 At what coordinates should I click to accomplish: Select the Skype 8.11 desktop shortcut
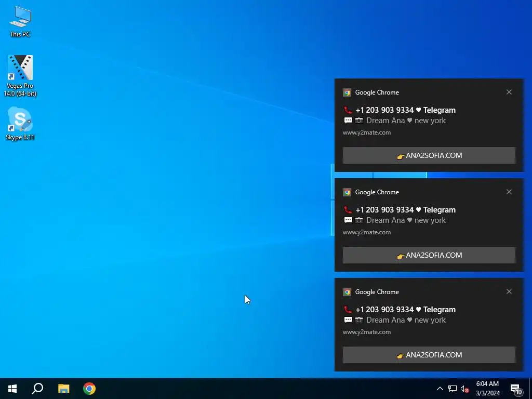click(20, 124)
